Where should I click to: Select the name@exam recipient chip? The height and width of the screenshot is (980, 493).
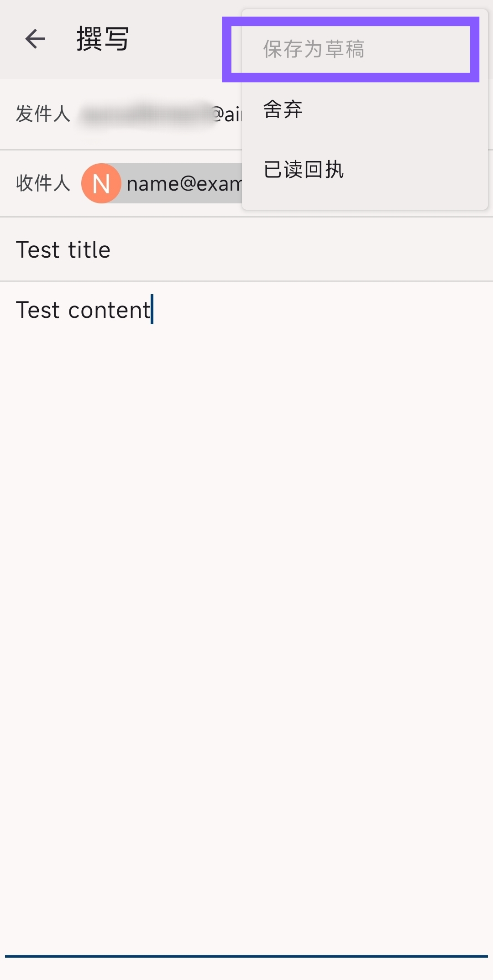pyautogui.click(x=184, y=184)
